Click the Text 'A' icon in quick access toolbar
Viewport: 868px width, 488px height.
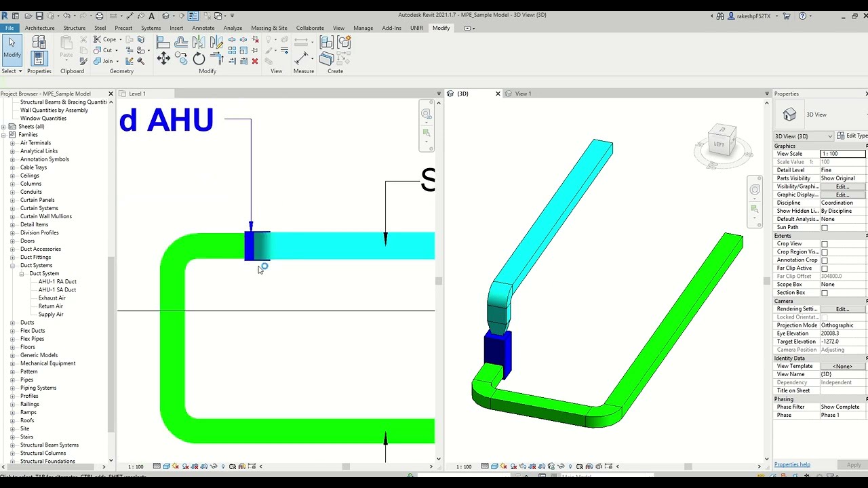click(151, 16)
